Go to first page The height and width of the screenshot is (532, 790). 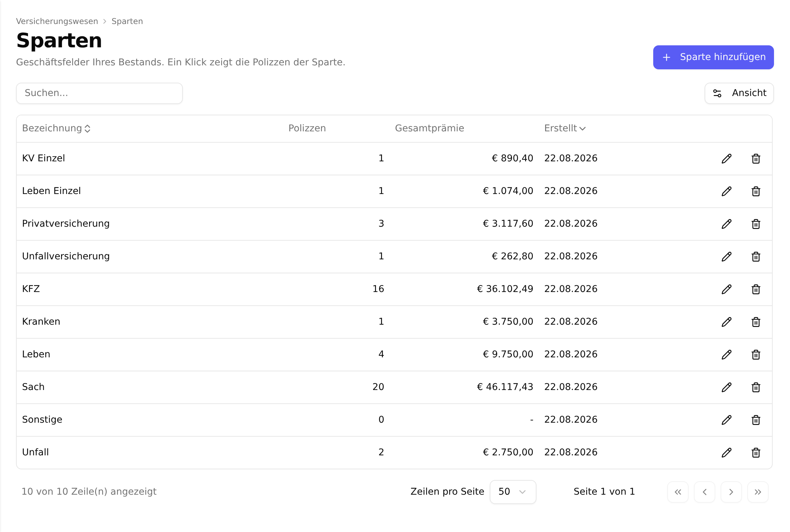(678, 492)
